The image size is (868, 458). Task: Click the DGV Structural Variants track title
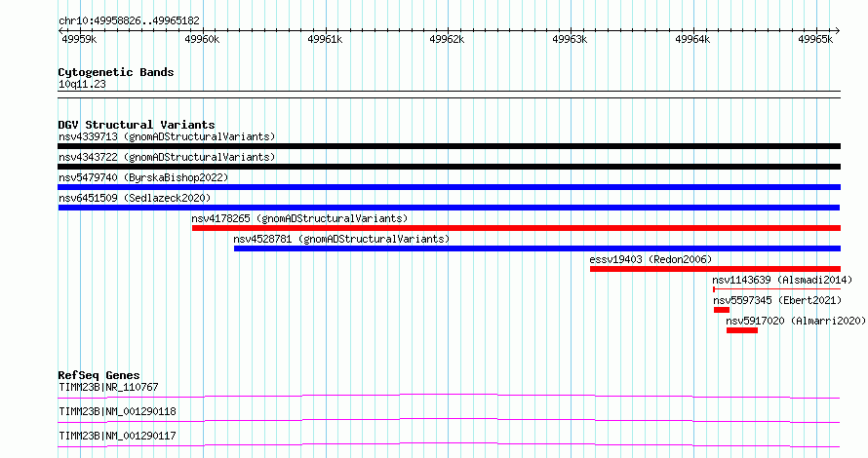click(137, 125)
